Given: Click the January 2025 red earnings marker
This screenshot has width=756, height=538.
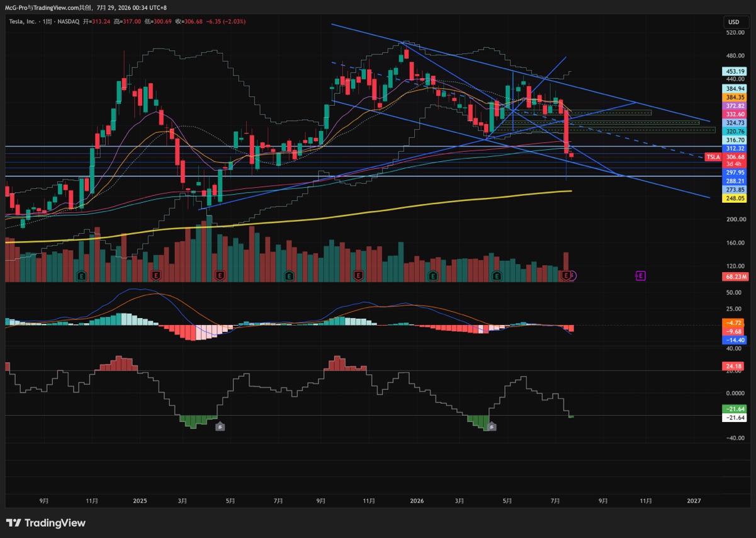Looking at the screenshot, I should pos(156,275).
